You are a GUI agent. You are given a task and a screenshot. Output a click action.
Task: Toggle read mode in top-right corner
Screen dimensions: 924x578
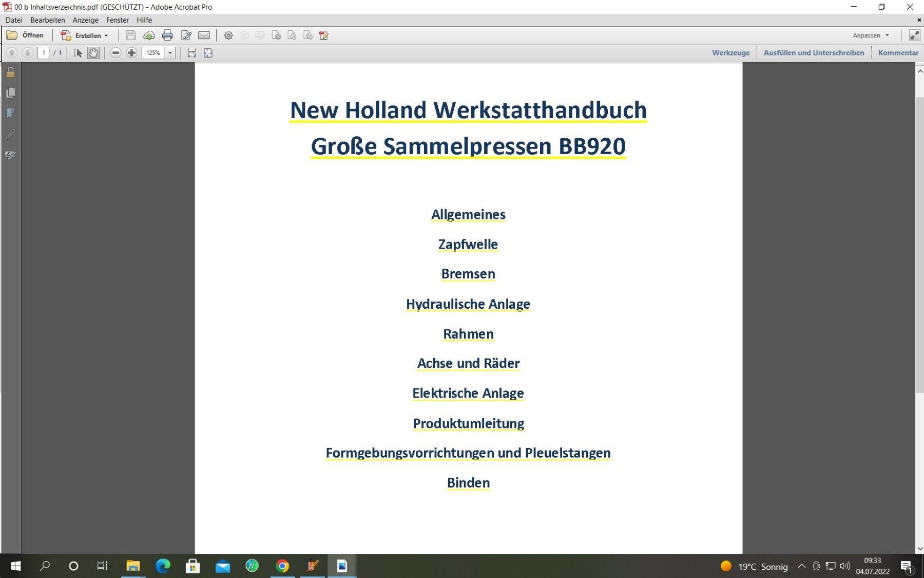point(914,35)
